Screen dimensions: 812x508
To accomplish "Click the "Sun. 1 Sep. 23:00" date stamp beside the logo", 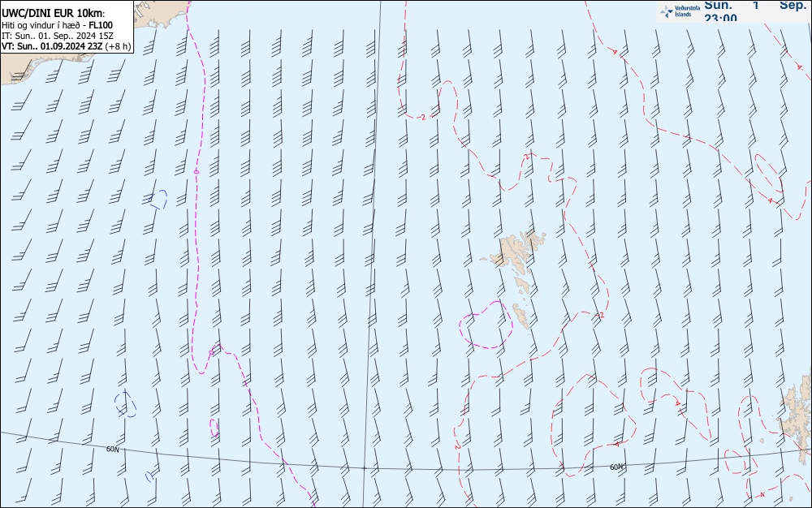I will point(755,11).
